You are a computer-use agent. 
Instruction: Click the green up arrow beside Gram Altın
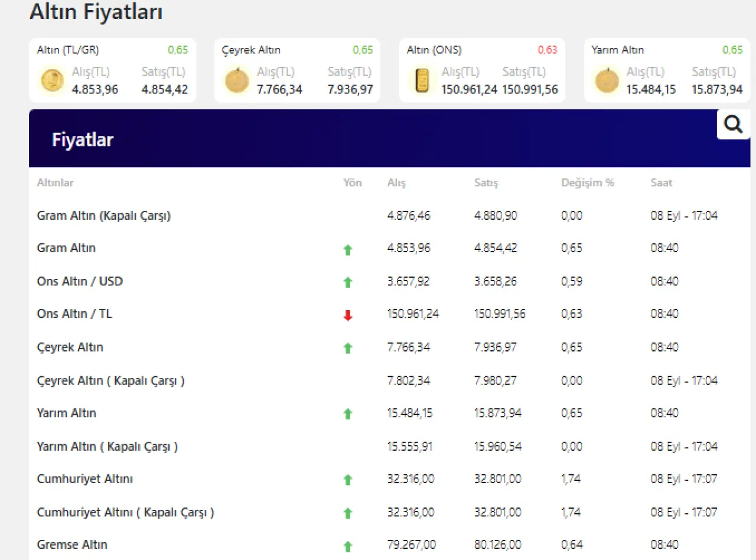[x=348, y=250]
